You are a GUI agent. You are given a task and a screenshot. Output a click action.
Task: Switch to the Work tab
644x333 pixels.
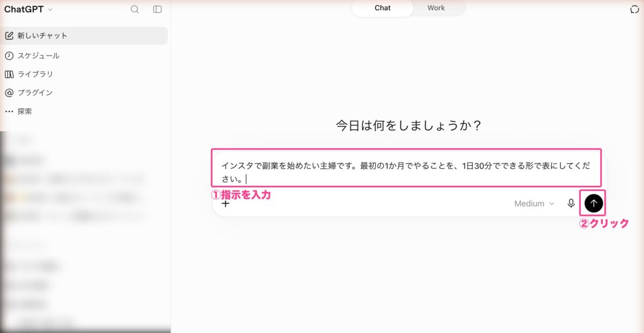coord(436,8)
